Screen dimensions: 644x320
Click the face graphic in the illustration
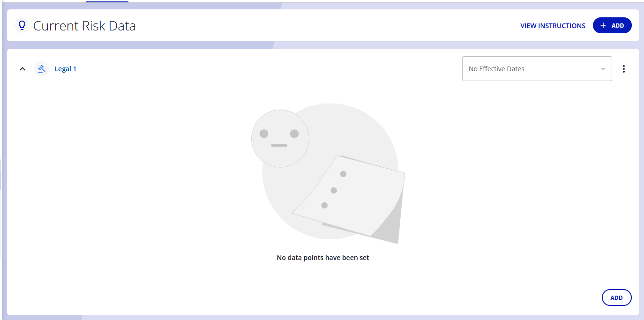click(x=280, y=137)
